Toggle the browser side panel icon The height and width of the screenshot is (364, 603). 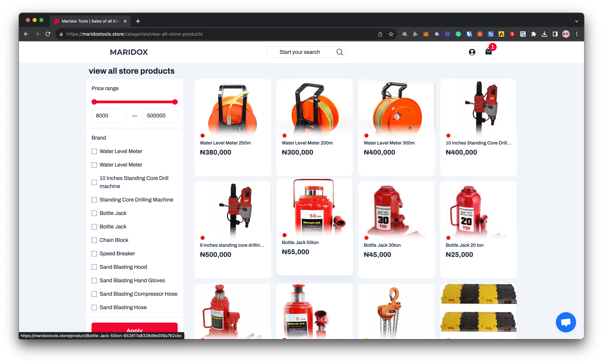555,34
